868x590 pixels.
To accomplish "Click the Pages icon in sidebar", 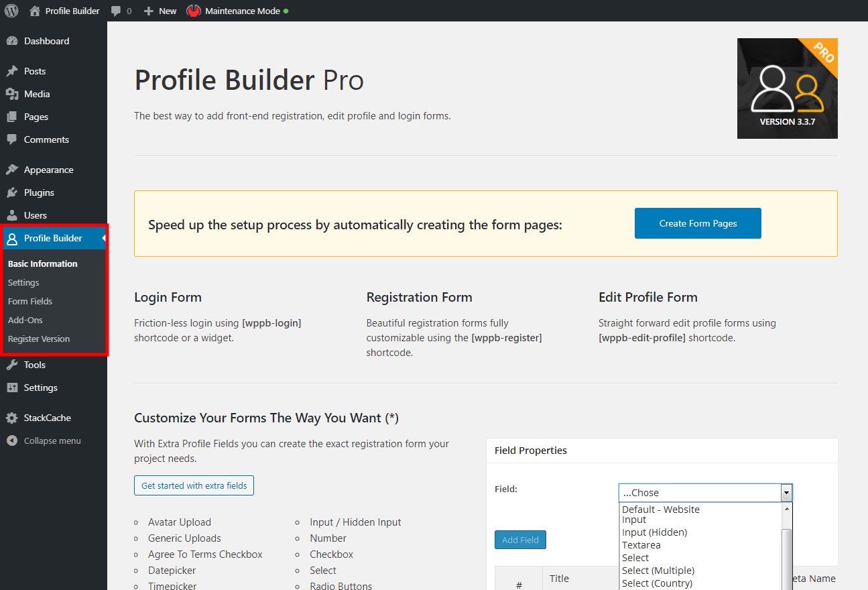I will pyautogui.click(x=12, y=117).
